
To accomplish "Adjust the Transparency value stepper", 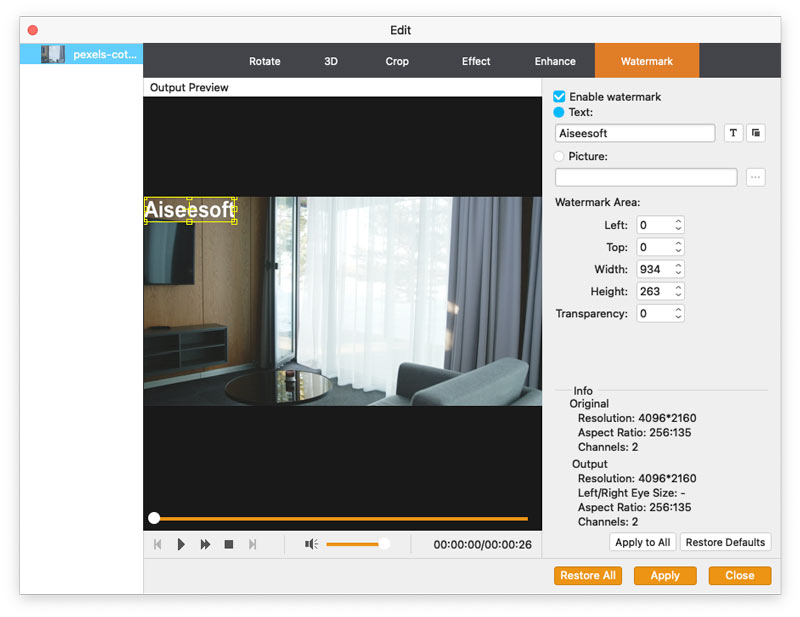I will pos(679,313).
